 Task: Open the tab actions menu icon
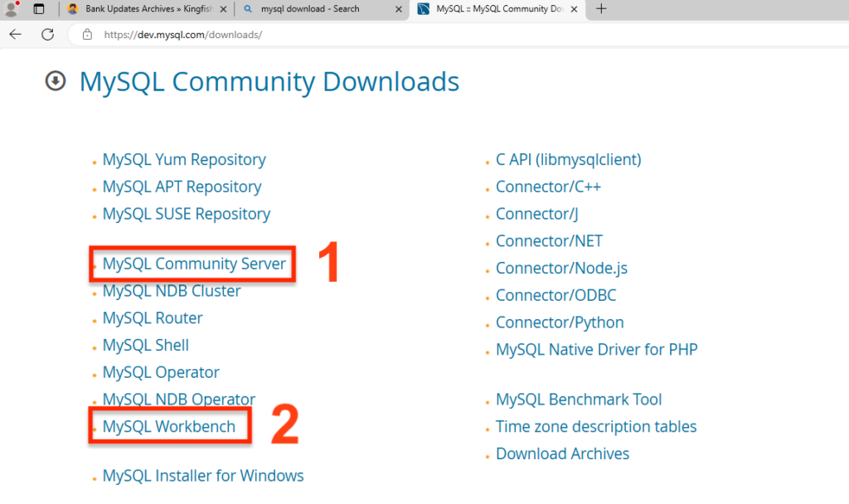tap(38, 8)
